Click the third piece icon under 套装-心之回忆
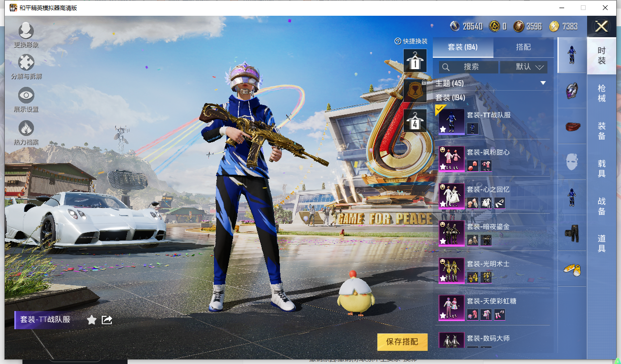Image resolution: width=621 pixels, height=364 pixels. tap(500, 203)
